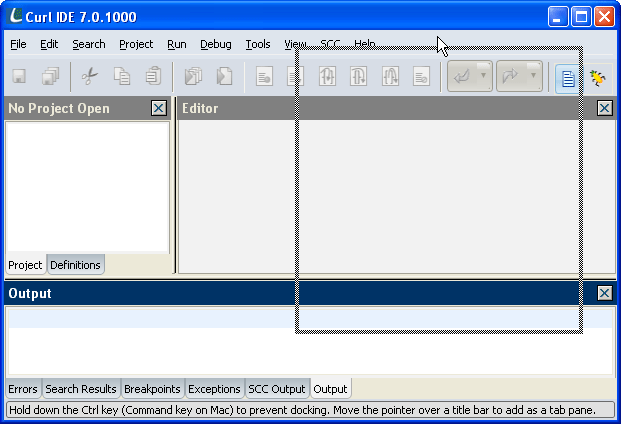Switch to the SCC Output tab
Image resolution: width=621 pixels, height=424 pixels.
point(276,389)
